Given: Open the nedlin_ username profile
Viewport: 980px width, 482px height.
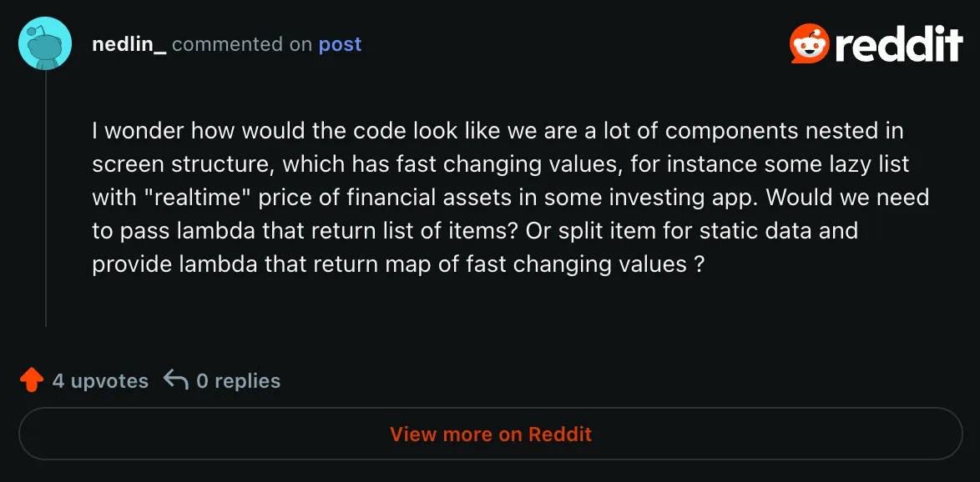Looking at the screenshot, I should coord(129,44).
